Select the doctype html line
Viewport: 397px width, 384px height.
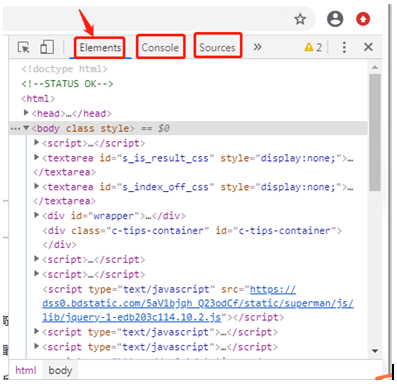tap(64, 69)
